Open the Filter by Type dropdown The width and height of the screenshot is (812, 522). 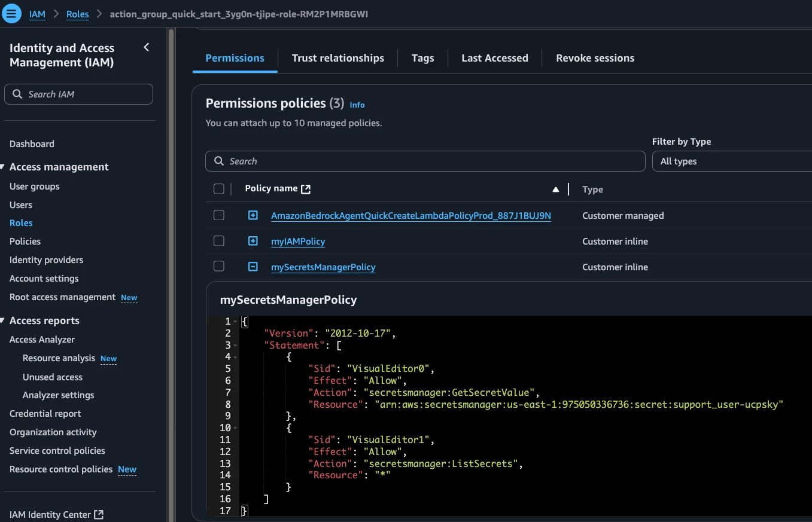pyautogui.click(x=732, y=161)
